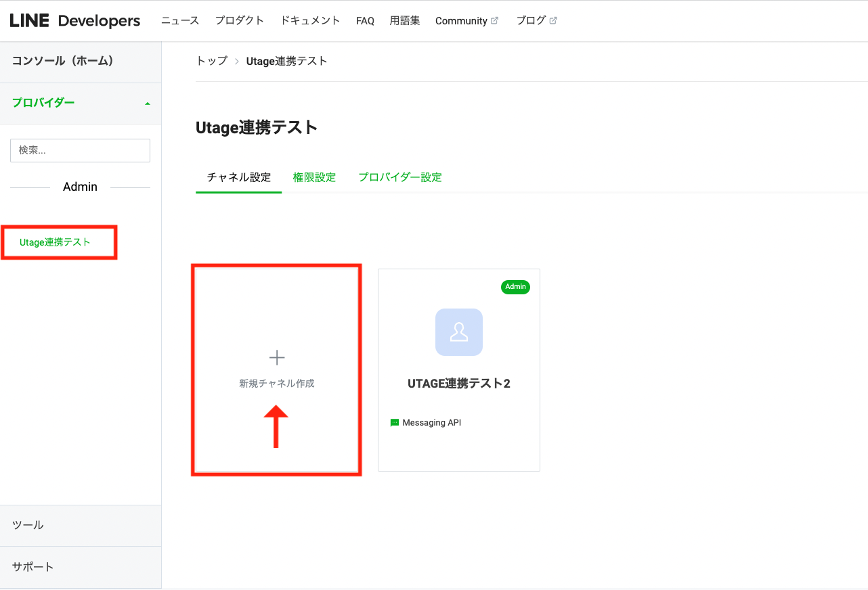Open ドキュメント in top navigation
Viewport: 868px width, 590px height.
pyautogui.click(x=310, y=21)
